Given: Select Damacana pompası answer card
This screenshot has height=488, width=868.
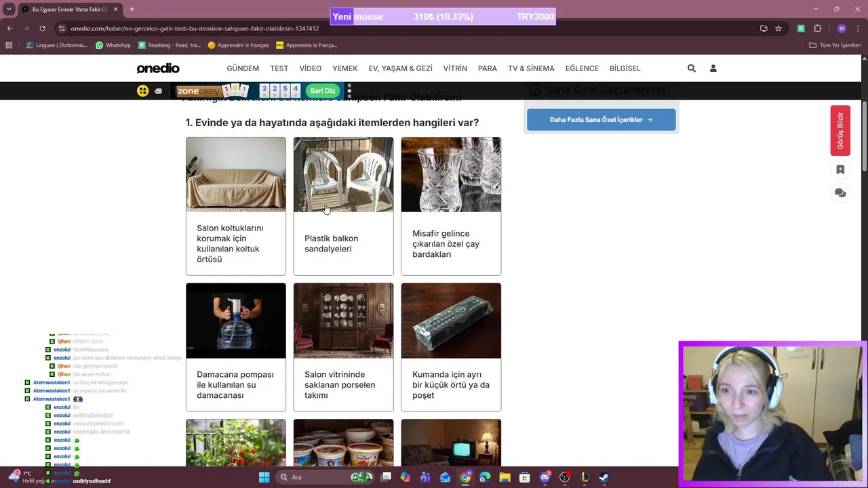Looking at the screenshot, I should [236, 347].
